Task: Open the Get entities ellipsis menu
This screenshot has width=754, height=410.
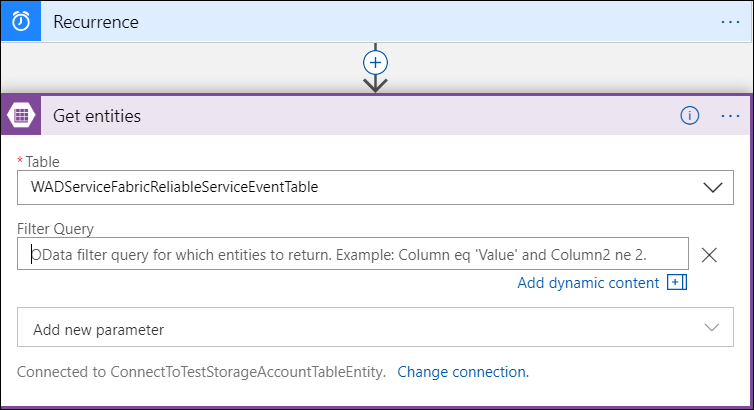Action: point(730,116)
